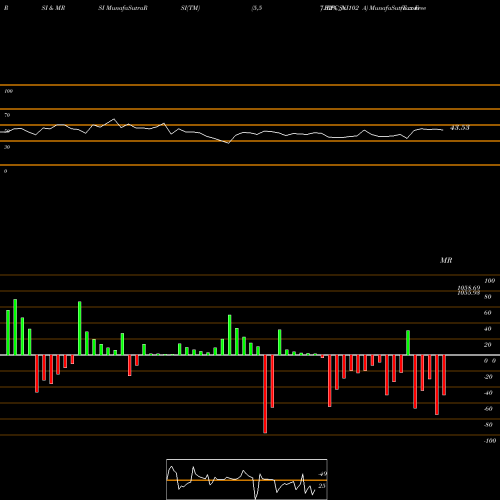Click the 20 label on MR axis
This screenshot has width=500, height=500.
(x=488, y=345)
